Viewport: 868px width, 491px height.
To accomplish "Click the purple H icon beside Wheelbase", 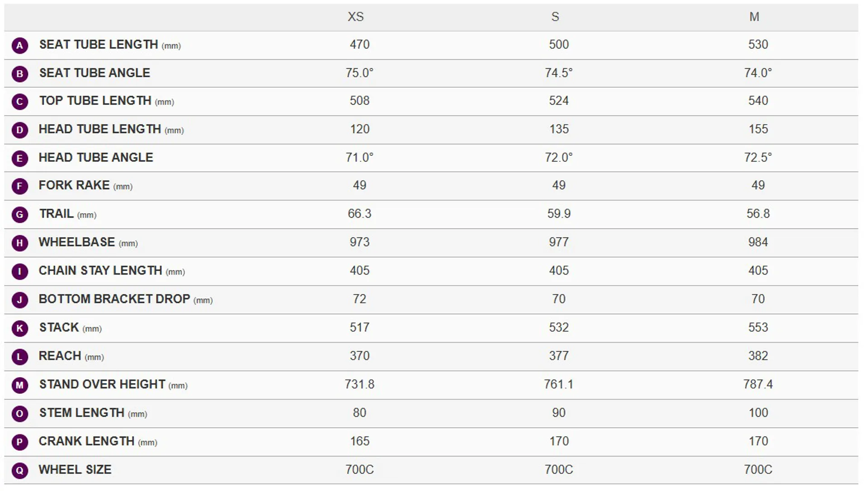I will point(20,243).
